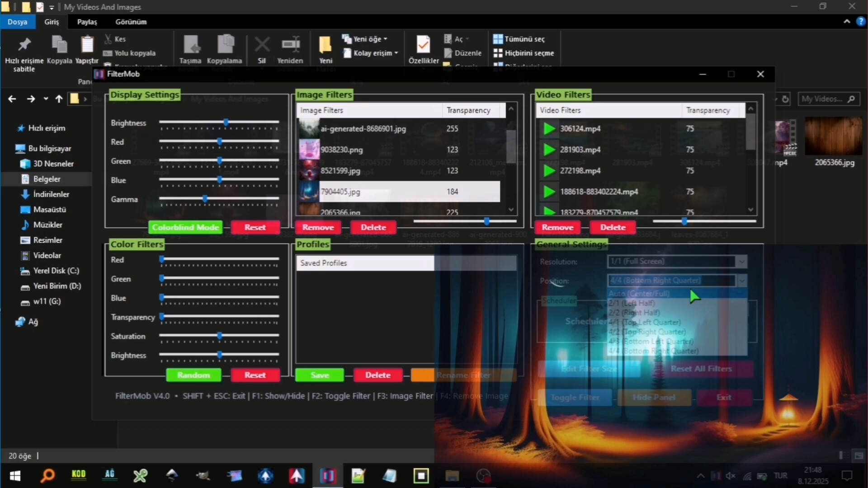Viewport: 868px width, 488px height.
Task: Switch to the Görünüm ribbon tab
Action: [x=131, y=22]
